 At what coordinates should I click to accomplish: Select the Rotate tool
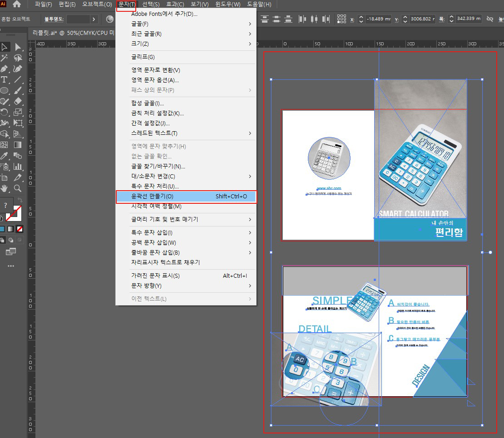point(5,112)
